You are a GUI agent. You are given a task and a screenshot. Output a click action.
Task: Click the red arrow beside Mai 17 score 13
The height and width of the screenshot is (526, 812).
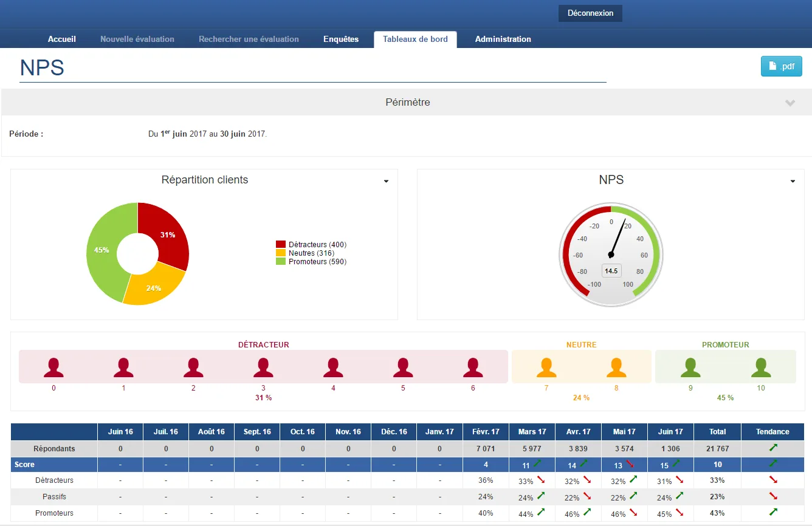[x=629, y=463]
